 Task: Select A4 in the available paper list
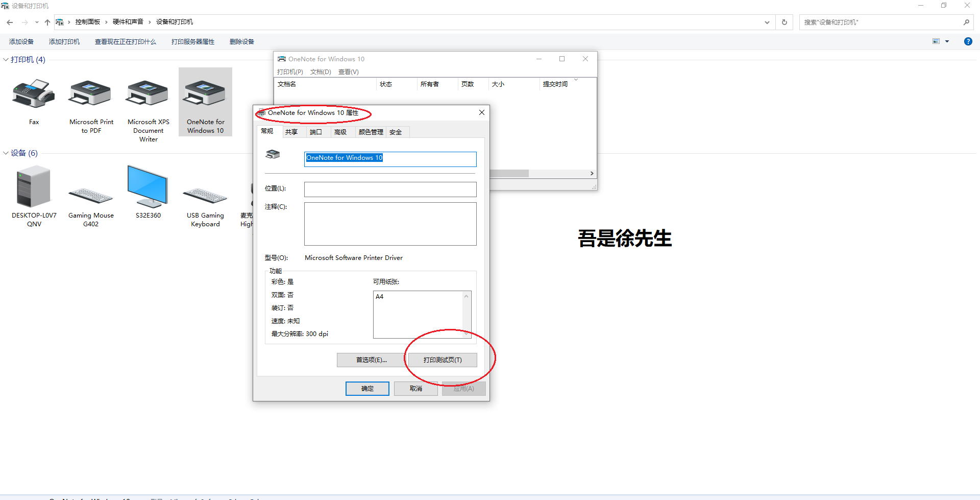(x=379, y=297)
